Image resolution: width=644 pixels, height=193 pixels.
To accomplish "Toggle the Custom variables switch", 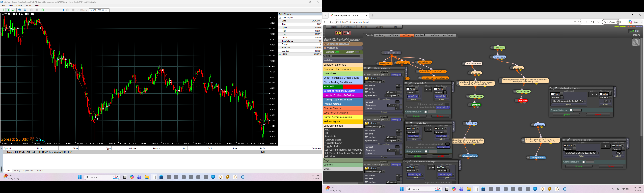I will [x=358, y=52].
